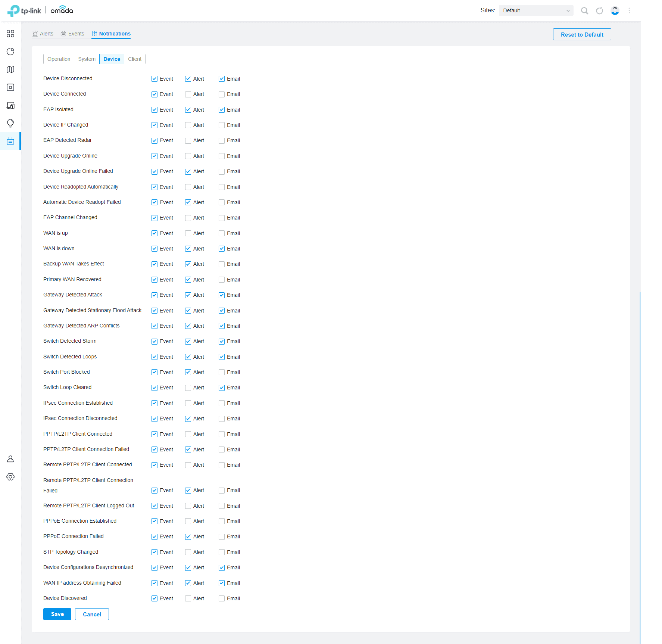Switch to the Client tab
Screen dimensions: 662x644
point(135,59)
